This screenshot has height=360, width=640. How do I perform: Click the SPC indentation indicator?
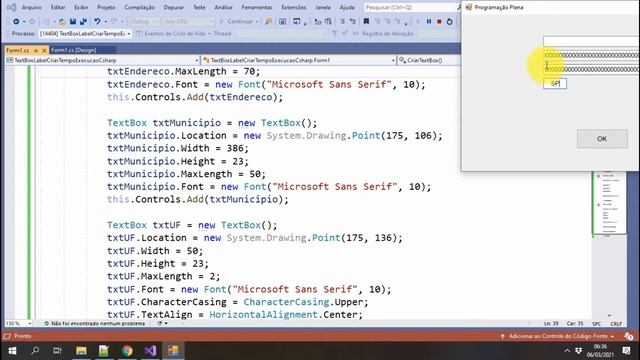(x=596, y=324)
